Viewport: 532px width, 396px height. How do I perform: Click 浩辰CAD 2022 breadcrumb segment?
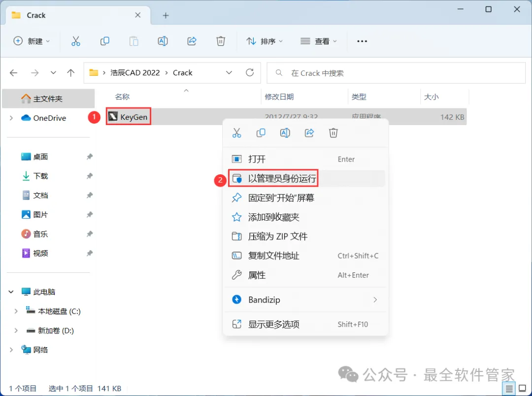(x=135, y=72)
